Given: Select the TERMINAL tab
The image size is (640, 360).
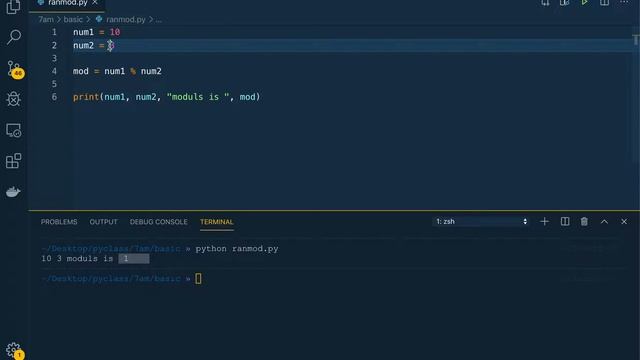Looking at the screenshot, I should (217, 222).
